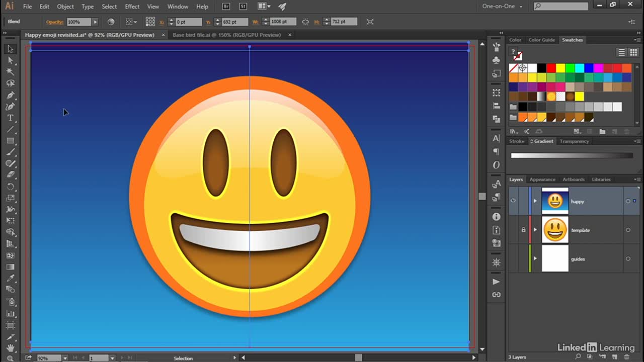This screenshot has width=644, height=362.
Task: Select the Type tool
Action: coord(10,118)
